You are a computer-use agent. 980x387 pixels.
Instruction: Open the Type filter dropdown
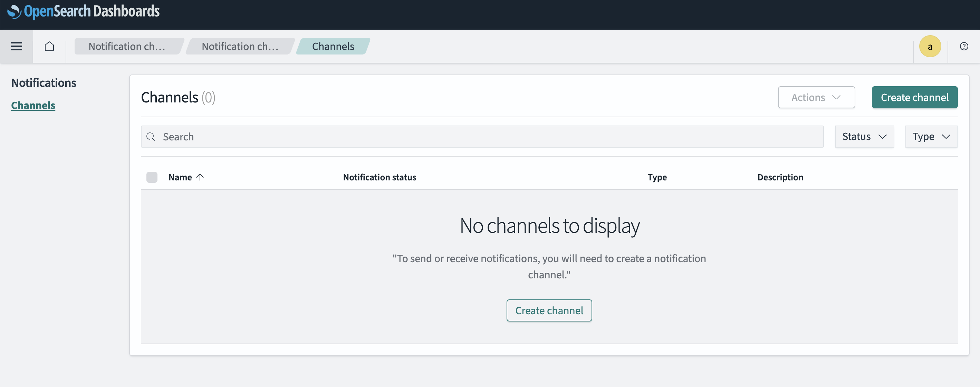tap(931, 137)
